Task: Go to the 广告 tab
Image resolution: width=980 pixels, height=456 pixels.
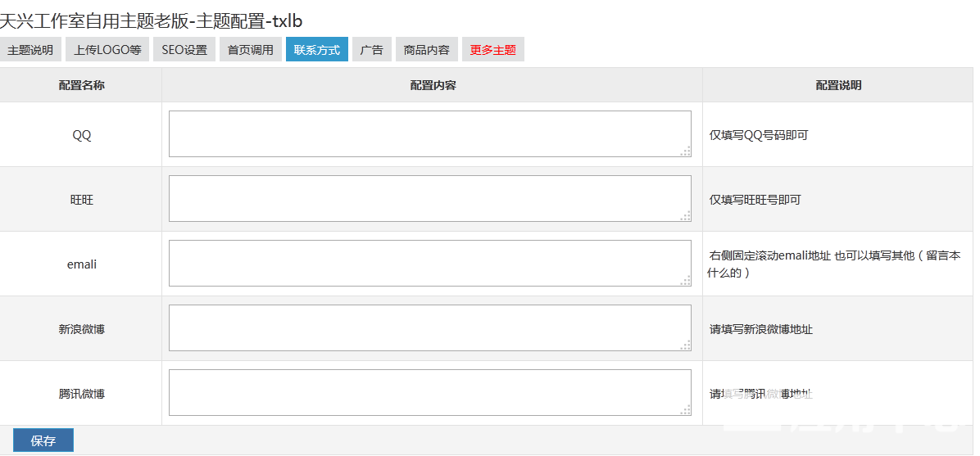Action: click(372, 50)
